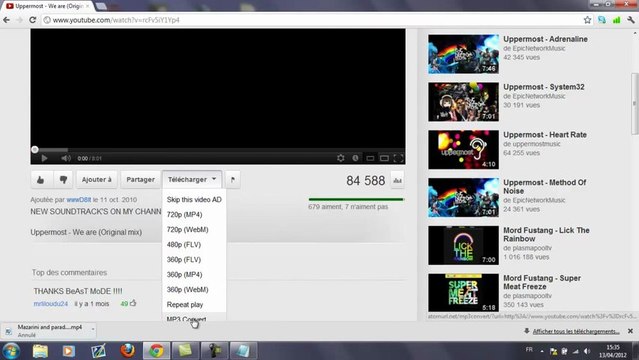The image size is (639, 360).
Task: Select the Uppermost - We are browser tab
Action: point(48,6)
